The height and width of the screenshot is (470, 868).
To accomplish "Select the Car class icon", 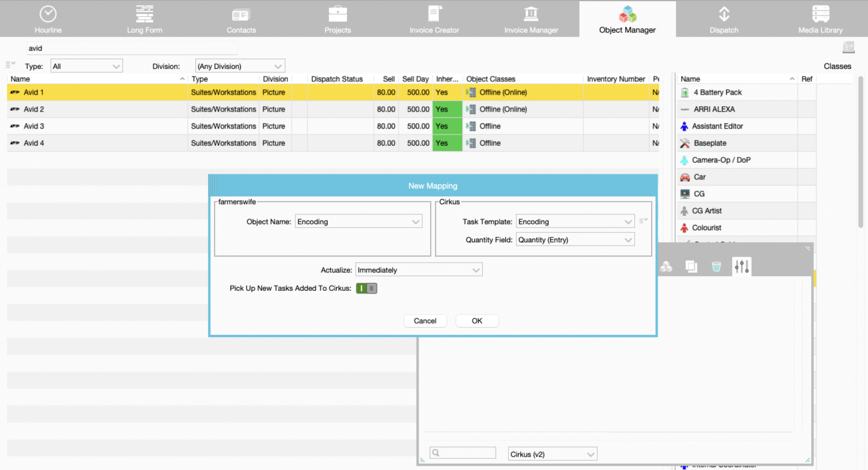I will tap(685, 177).
